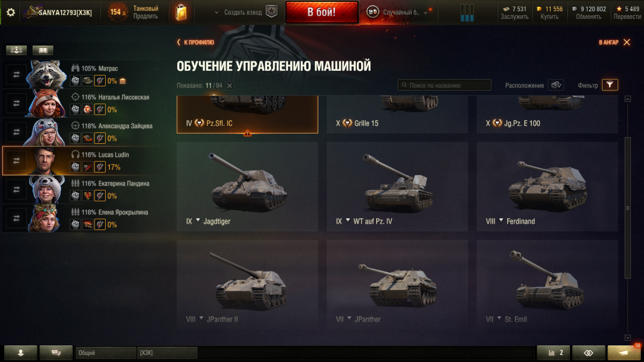
Task: Click the filter funnel icon
Action: click(610, 85)
